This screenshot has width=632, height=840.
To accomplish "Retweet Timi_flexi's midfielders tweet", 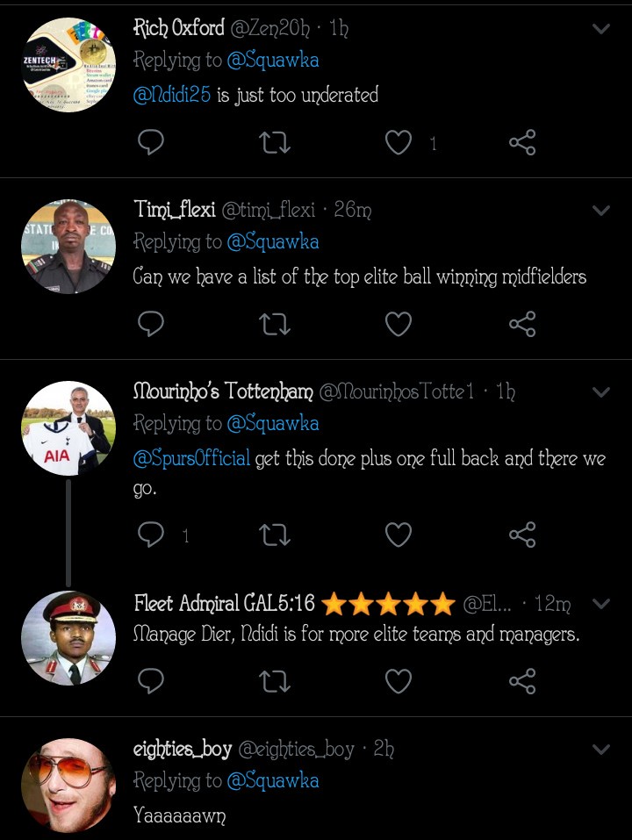I will [x=275, y=324].
